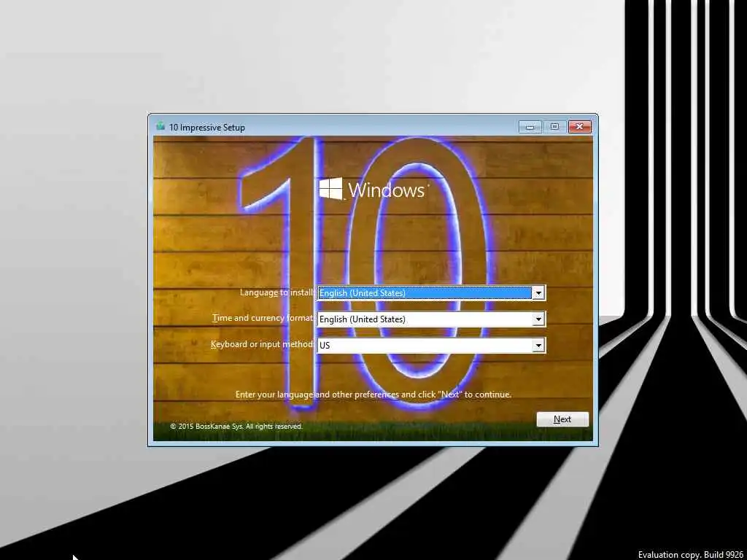The width and height of the screenshot is (747, 560).
Task: Click the Keyboard or input method label
Action: [262, 344]
